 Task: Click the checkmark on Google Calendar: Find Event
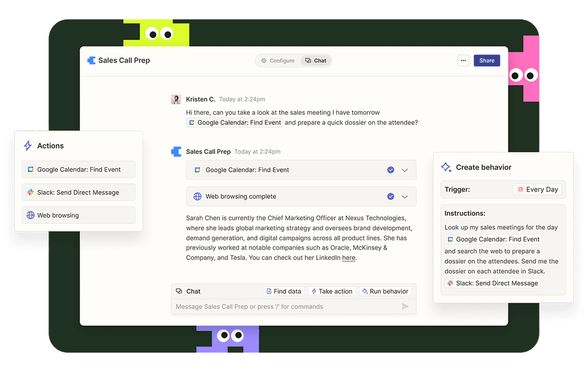(390, 170)
